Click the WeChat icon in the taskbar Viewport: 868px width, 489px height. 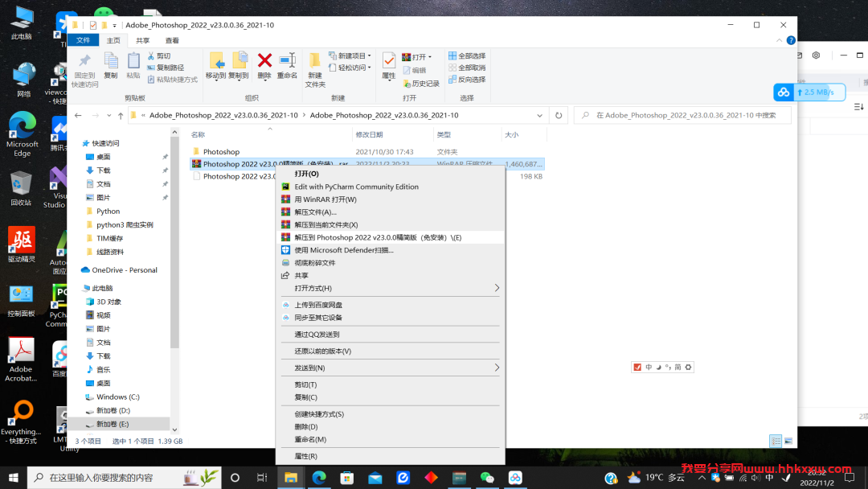click(x=487, y=478)
